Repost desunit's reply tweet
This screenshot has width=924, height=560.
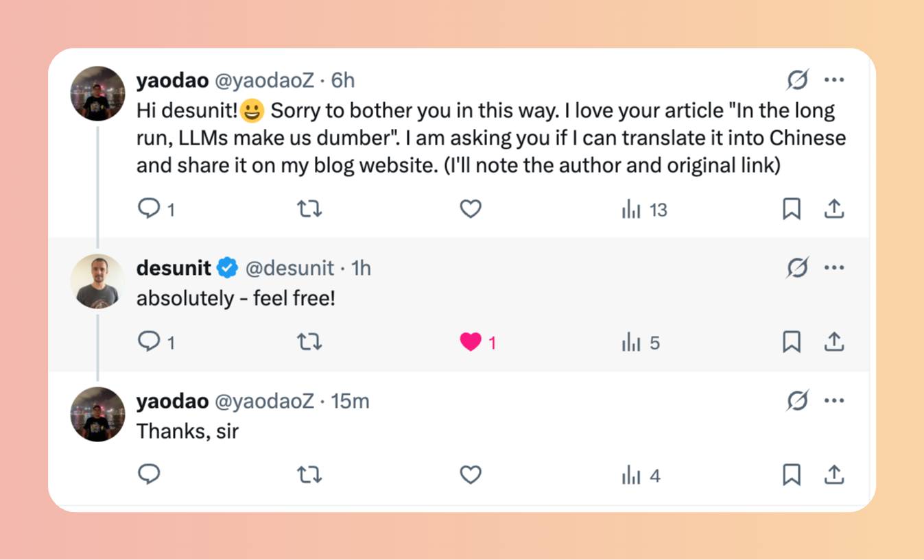pos(309,341)
